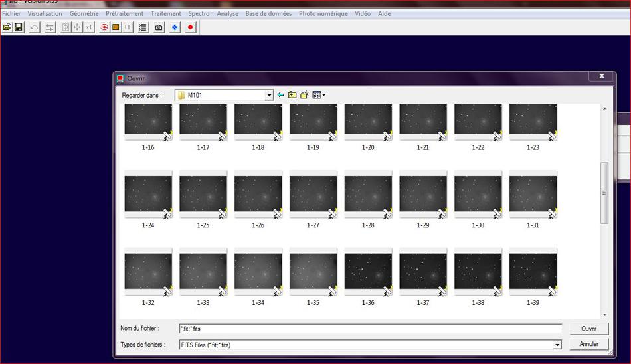Open the Traitement menu
The height and width of the screenshot is (364, 631).
[x=166, y=14]
